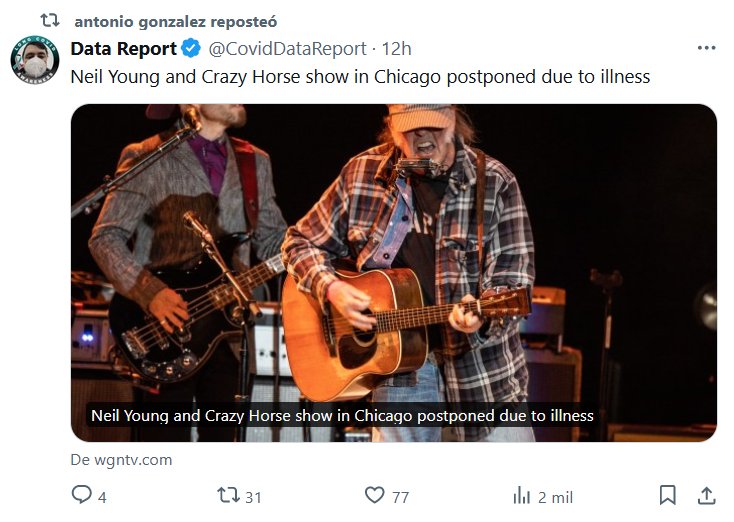Click the 12h timestamp
Screen dimensions: 734x522
coord(397,48)
